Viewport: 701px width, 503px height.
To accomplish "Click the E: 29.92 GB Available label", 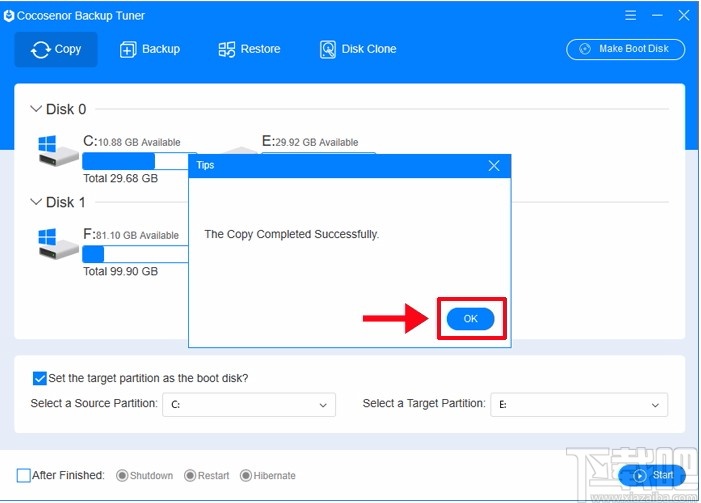I will tap(310, 142).
